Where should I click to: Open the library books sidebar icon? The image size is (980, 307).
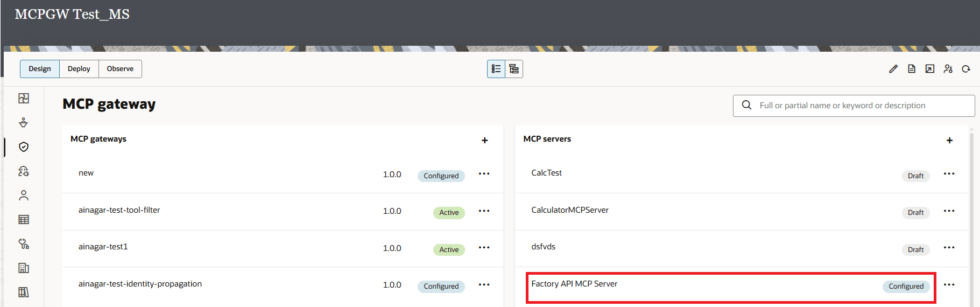24,292
